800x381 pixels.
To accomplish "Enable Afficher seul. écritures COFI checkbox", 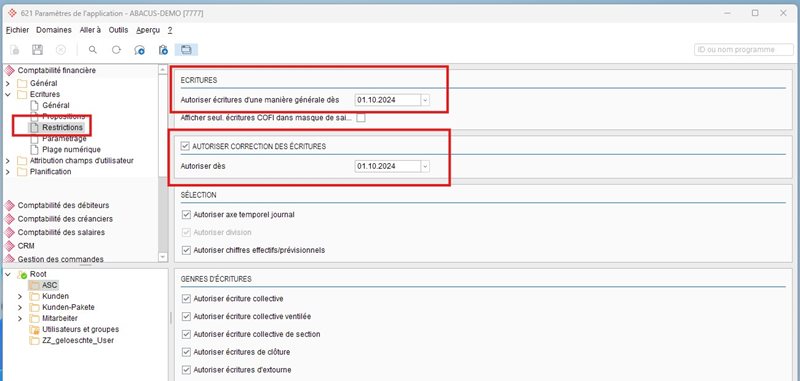I will pyautogui.click(x=361, y=118).
